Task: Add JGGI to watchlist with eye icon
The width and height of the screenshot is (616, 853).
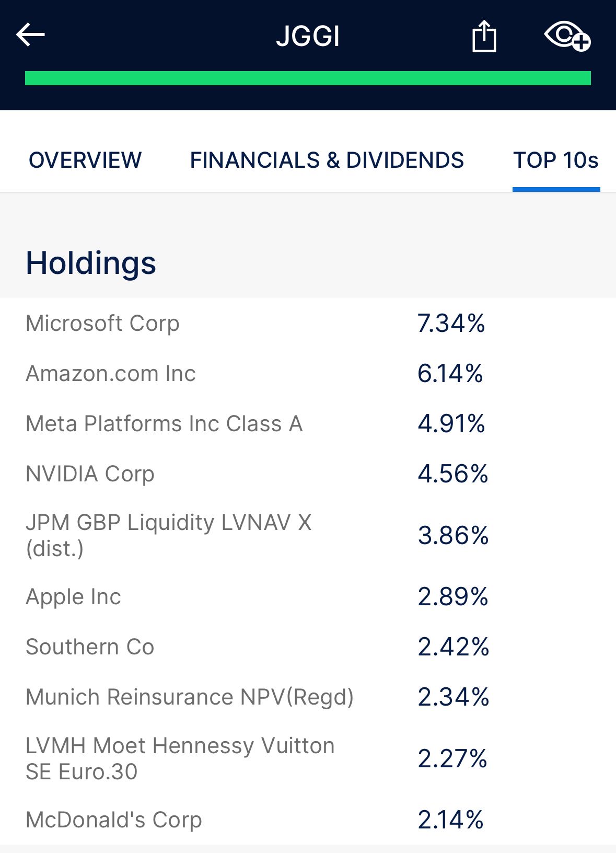Action: point(567,36)
